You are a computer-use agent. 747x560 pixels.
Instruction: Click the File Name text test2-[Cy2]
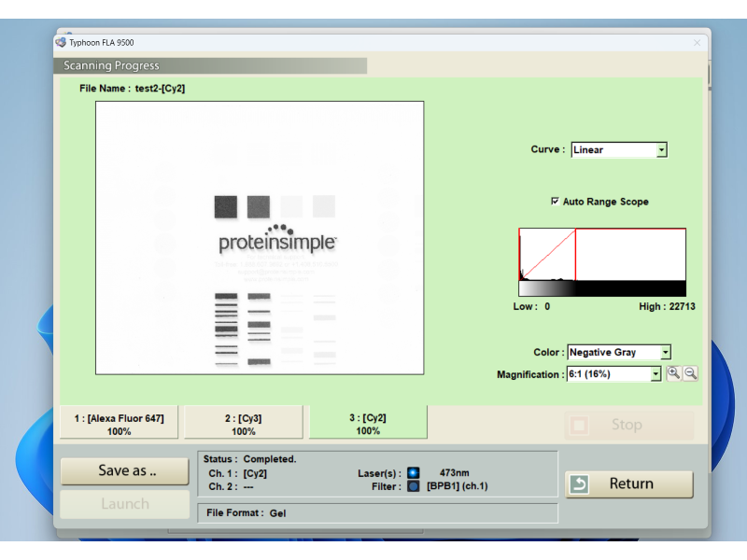(x=160, y=89)
